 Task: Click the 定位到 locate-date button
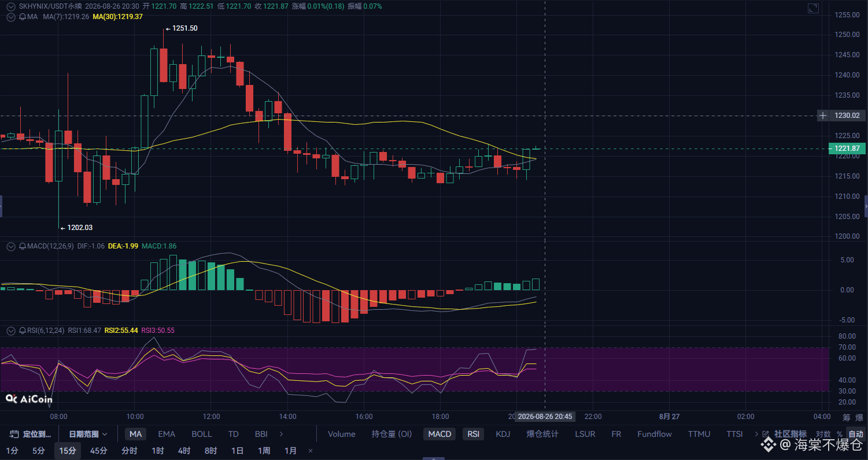tap(31, 434)
